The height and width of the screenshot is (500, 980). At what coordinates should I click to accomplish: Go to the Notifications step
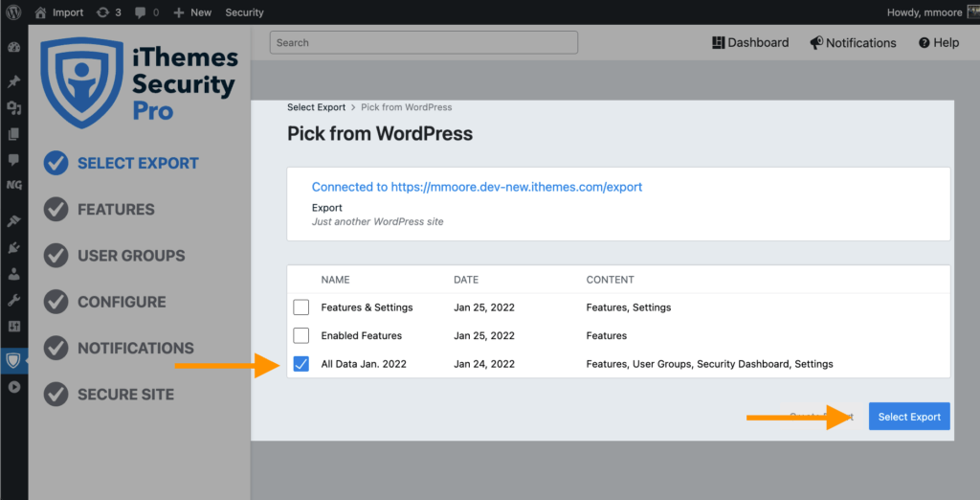(x=119, y=349)
